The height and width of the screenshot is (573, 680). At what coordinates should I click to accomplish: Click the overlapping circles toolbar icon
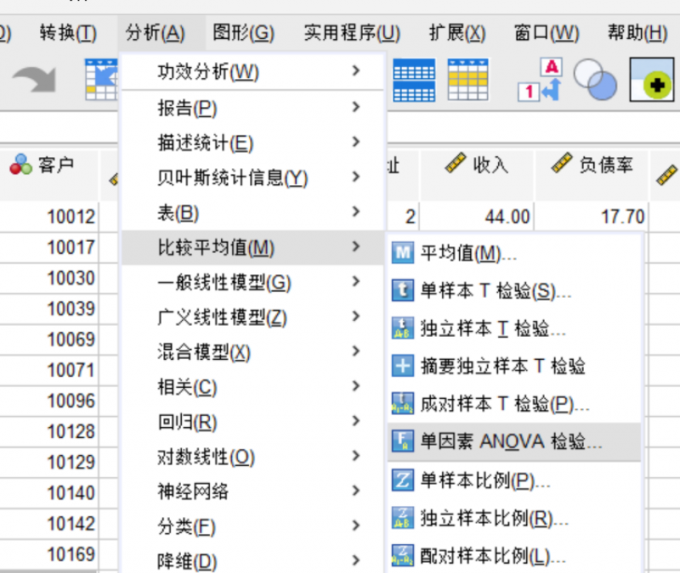(x=595, y=82)
